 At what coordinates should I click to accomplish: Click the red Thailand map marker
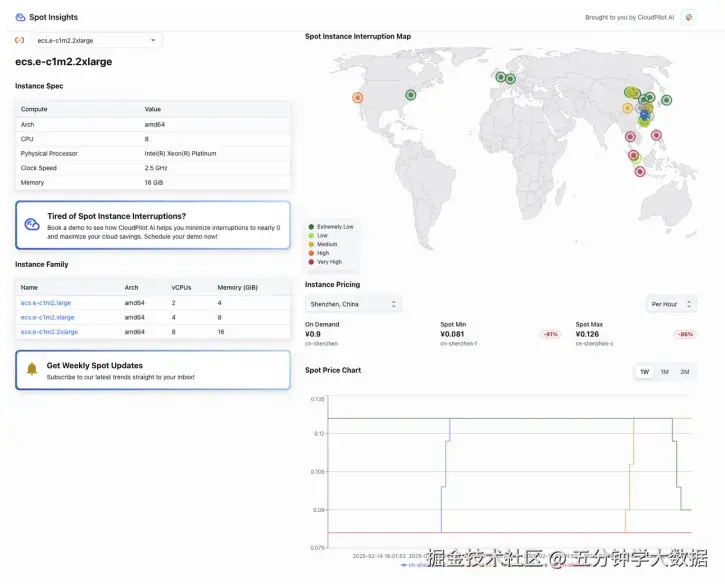(x=630, y=136)
